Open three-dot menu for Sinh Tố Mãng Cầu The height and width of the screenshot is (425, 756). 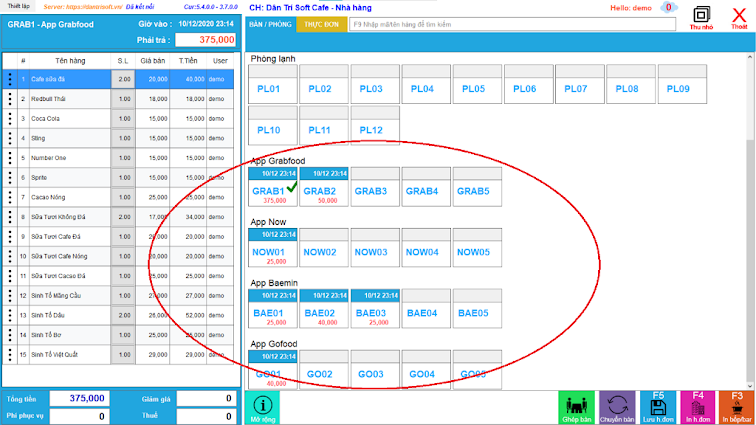(x=10, y=296)
